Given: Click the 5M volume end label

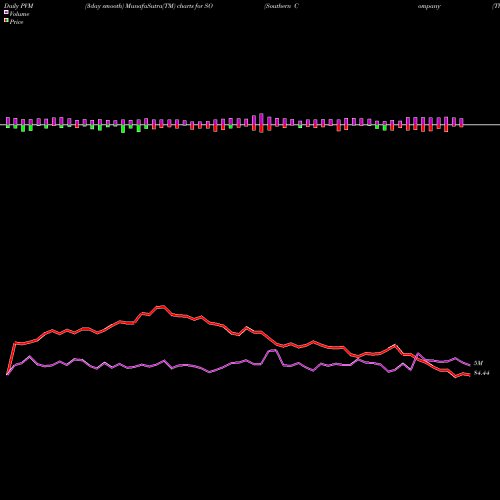Looking at the screenshot, I should point(478,363).
